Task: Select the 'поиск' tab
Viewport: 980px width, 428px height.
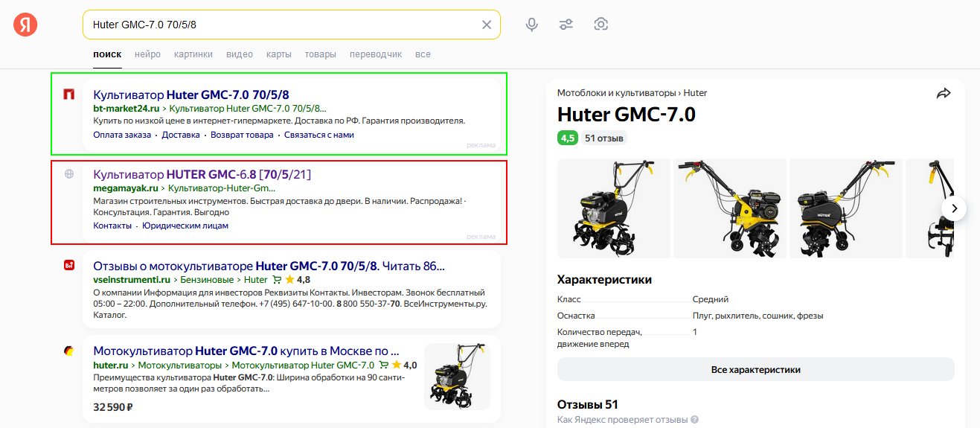Action: [x=107, y=54]
